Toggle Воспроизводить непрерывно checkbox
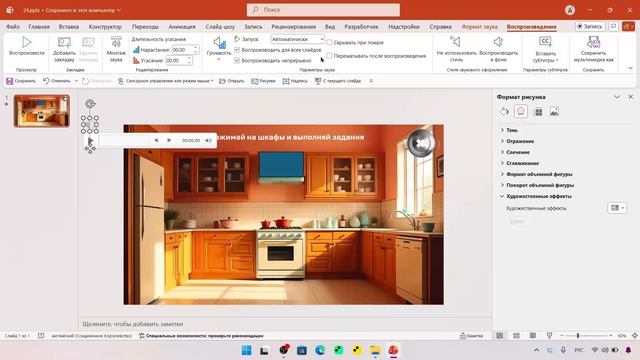The image size is (640, 360). tap(237, 60)
